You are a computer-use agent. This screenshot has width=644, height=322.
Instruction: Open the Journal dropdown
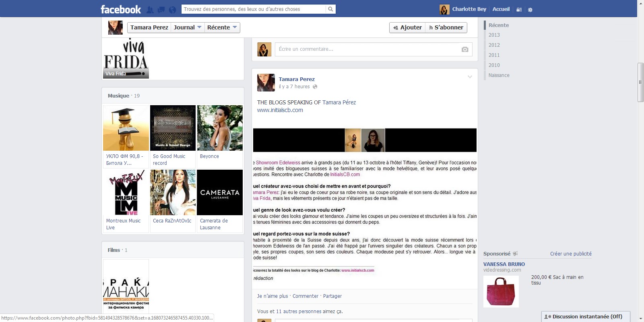point(188,27)
